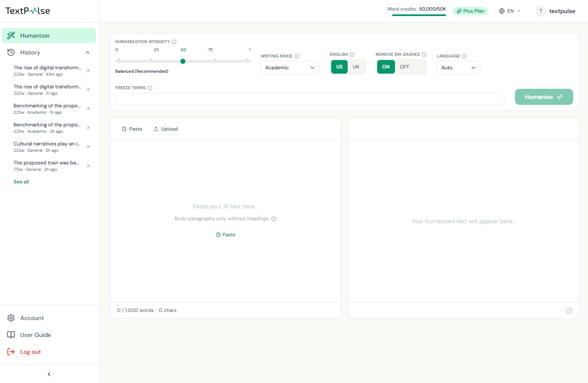The height and width of the screenshot is (383, 588).
Task: Open arrow icon for Benchmarking entry 2h ago
Action: point(88,128)
